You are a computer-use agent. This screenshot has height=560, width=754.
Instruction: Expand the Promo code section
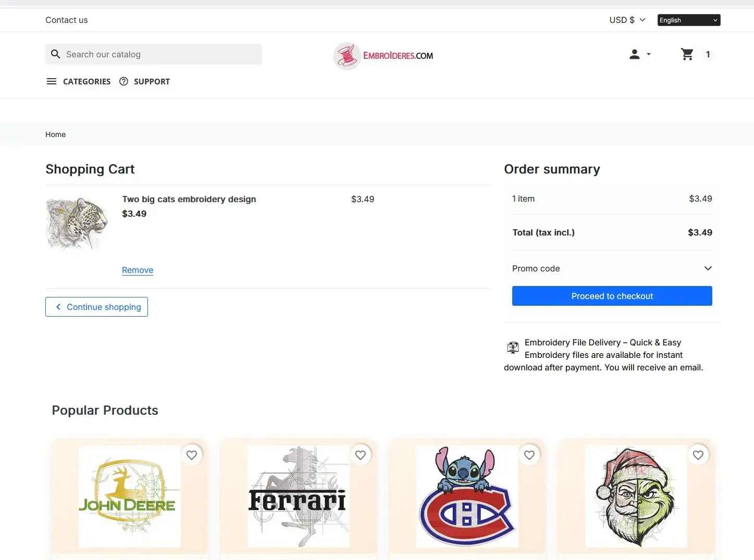[612, 268]
